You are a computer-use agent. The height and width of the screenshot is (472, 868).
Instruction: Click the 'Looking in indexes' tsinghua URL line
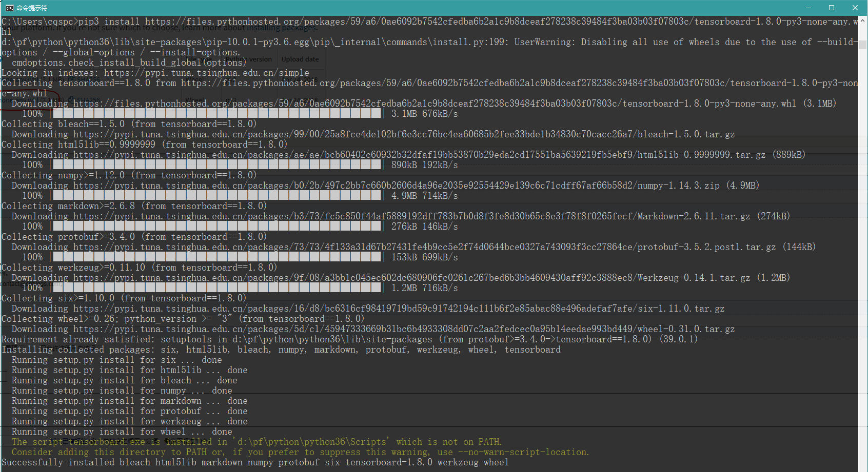pos(155,73)
